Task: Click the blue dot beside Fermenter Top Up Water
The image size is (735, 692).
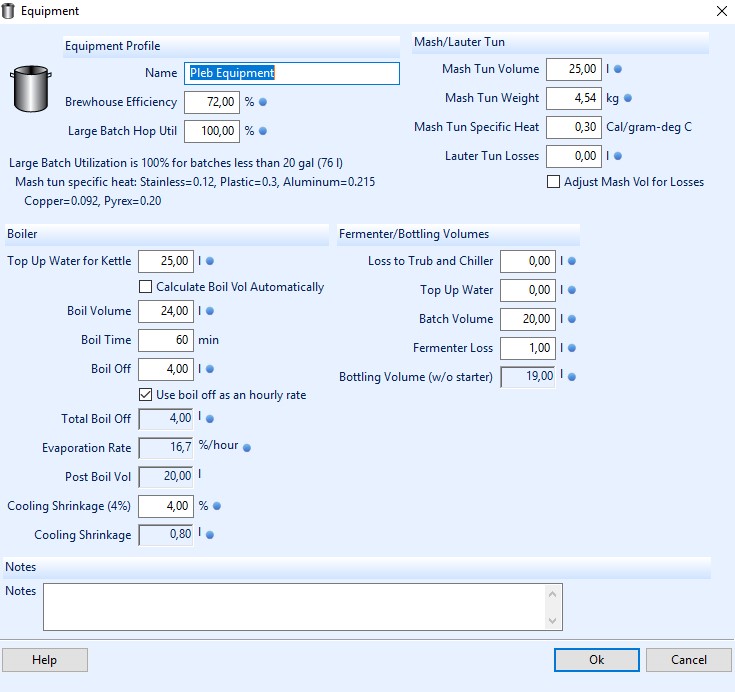Action: [x=572, y=290]
